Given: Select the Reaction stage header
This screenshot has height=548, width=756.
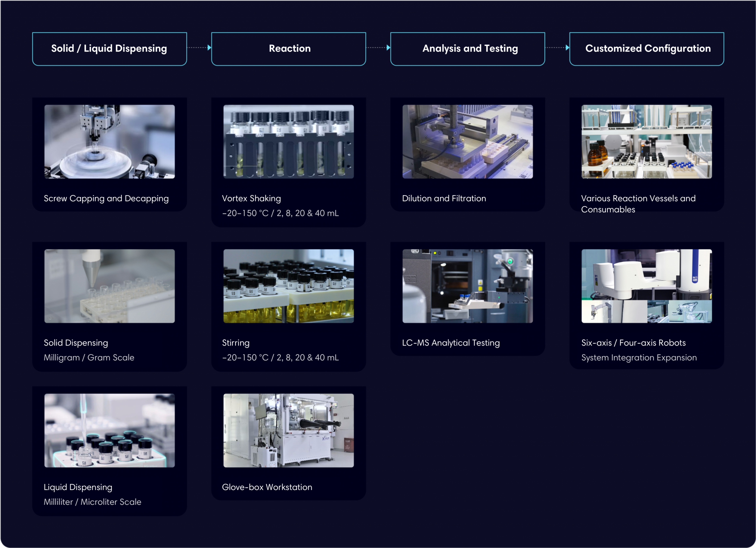Looking at the screenshot, I should [x=288, y=49].
